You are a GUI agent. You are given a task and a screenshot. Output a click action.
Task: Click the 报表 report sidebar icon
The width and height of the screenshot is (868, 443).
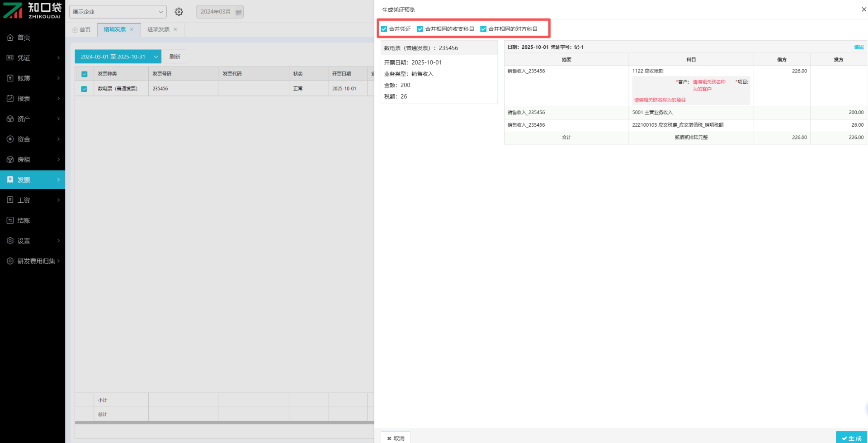tap(10, 99)
